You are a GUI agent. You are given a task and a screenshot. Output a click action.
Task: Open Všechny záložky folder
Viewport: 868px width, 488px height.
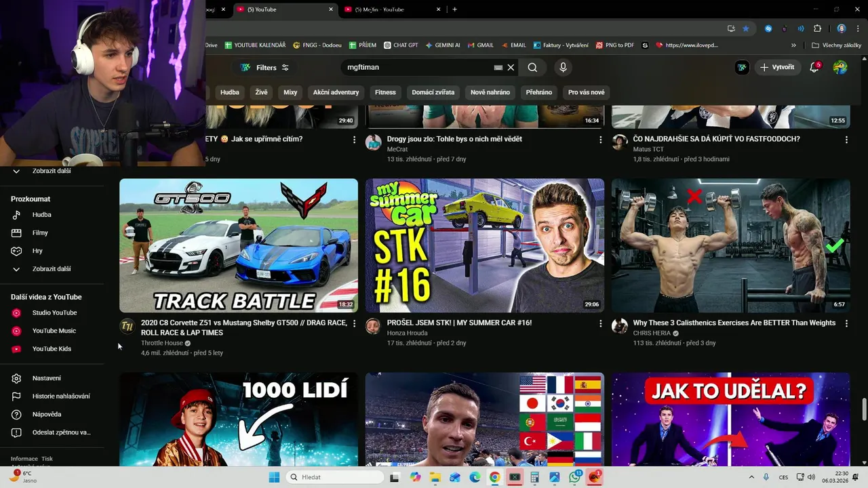(836, 45)
